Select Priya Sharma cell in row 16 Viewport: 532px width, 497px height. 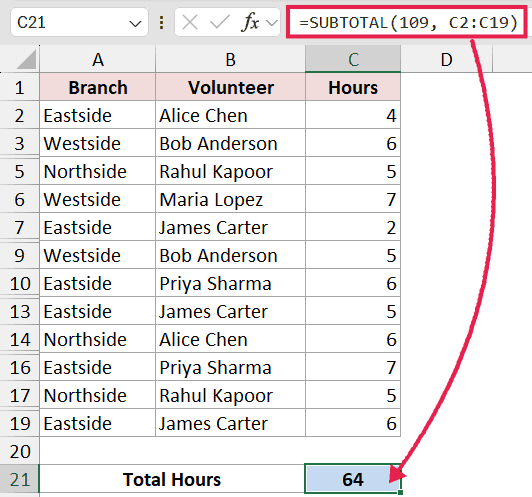(x=231, y=367)
